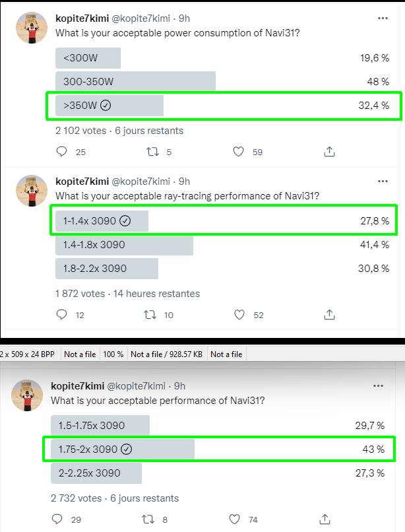Reply to the Navi31 power consumption tweet

pos(62,152)
